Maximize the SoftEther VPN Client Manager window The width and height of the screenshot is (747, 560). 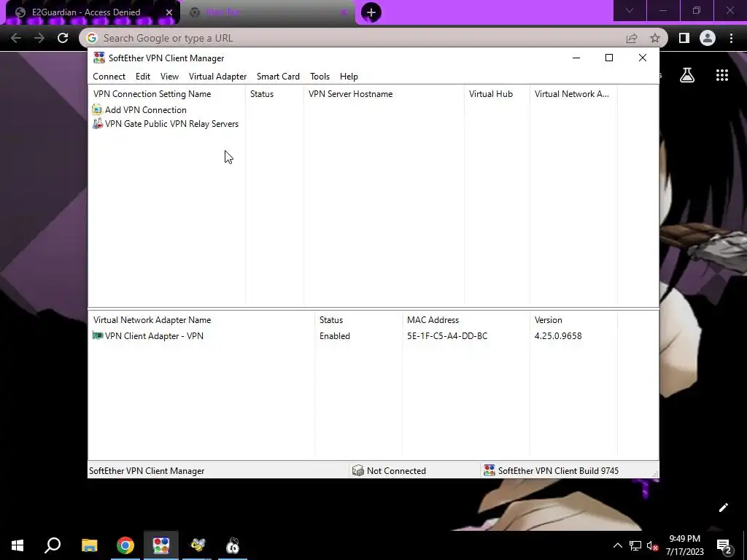coord(609,58)
